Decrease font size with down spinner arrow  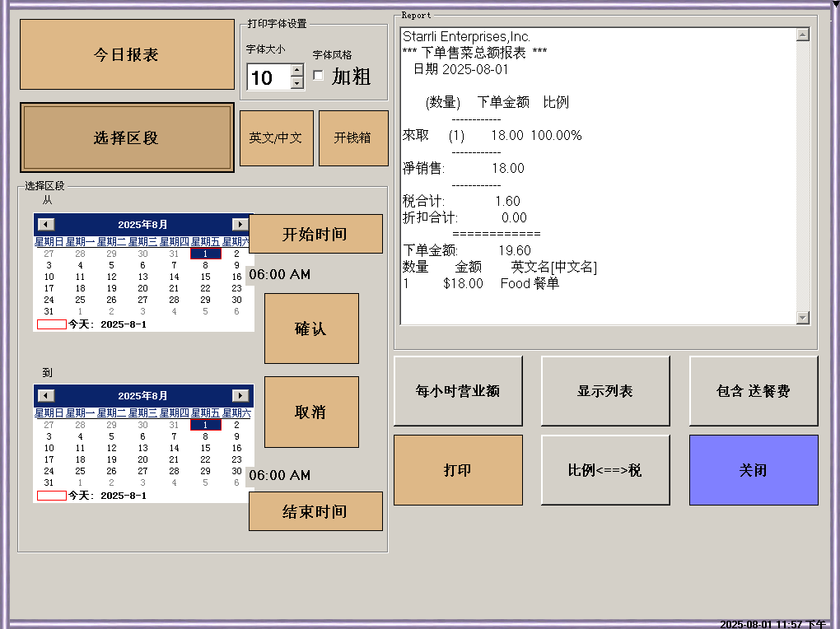[x=297, y=83]
